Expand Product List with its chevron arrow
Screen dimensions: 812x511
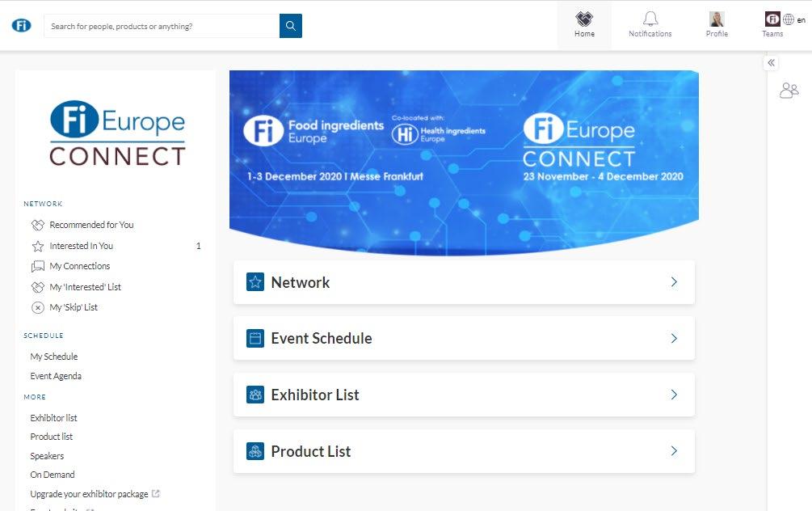click(674, 451)
